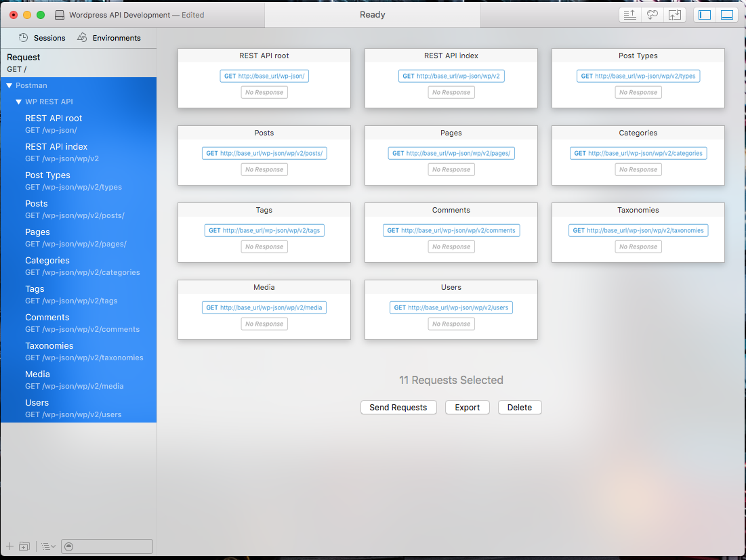The width and height of the screenshot is (746, 560).
Task: Click GET URL in Posts card
Action: 264,153
